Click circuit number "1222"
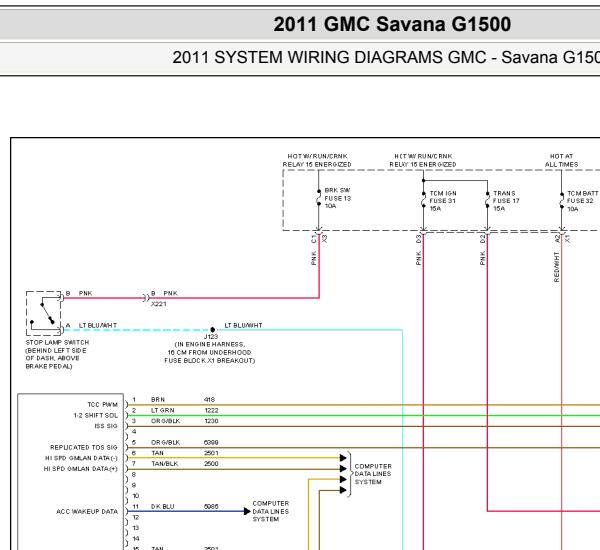600x550 pixels. pos(211,410)
